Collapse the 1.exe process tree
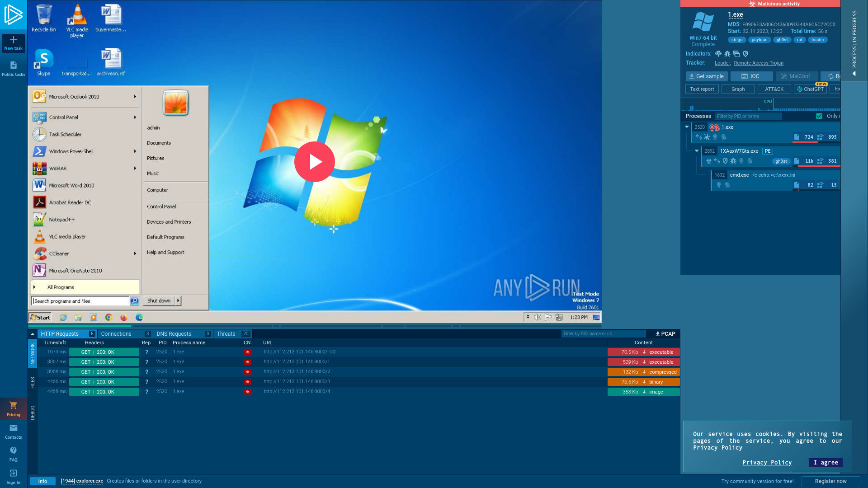Image resolution: width=868 pixels, height=488 pixels. pos(687,127)
